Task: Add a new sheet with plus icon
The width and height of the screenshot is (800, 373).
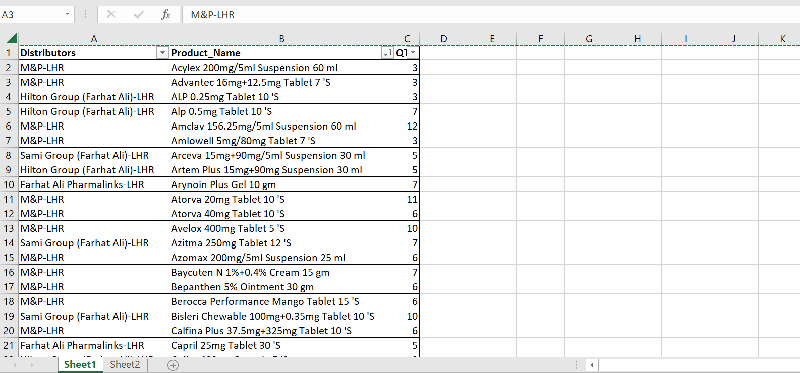Action: 173,365
